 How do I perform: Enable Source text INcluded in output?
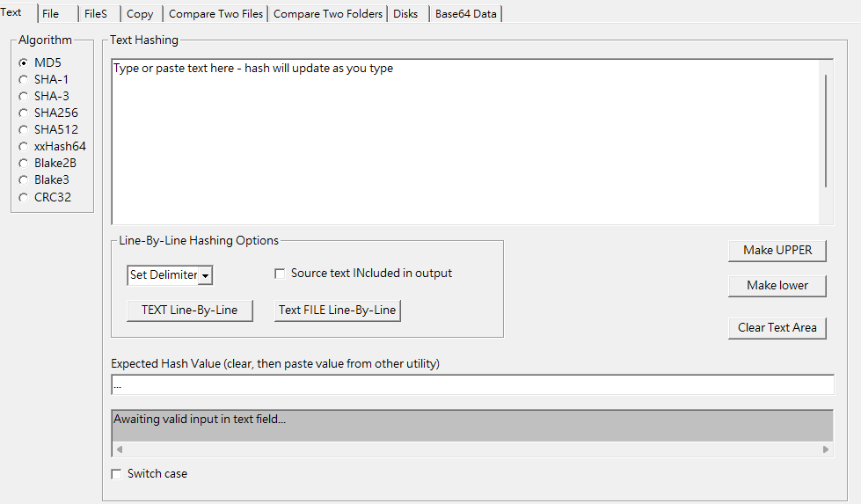tap(280, 274)
